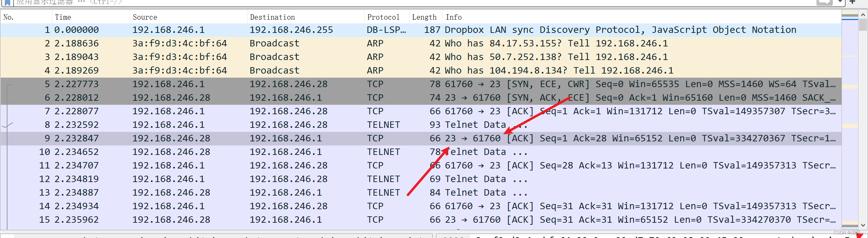This screenshot has height=238, width=868.
Task: Click the packet list scrollbar up arrow
Action: [863, 15]
